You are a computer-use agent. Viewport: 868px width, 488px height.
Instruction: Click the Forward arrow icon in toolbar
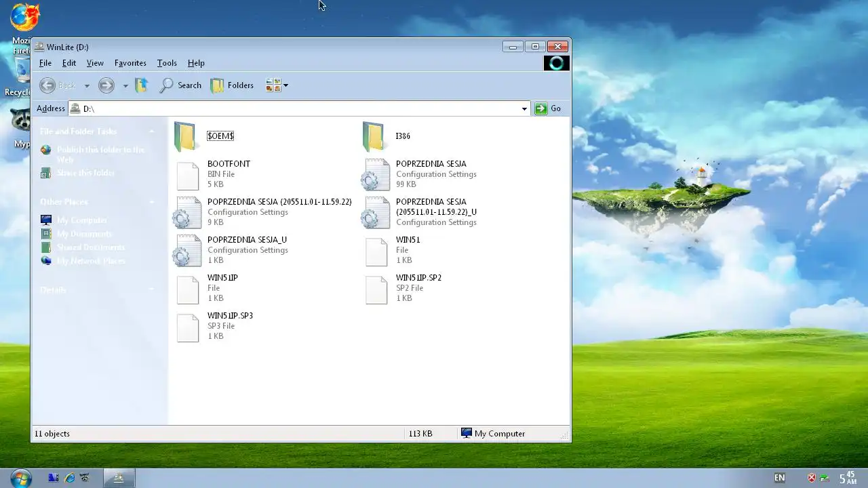point(106,85)
